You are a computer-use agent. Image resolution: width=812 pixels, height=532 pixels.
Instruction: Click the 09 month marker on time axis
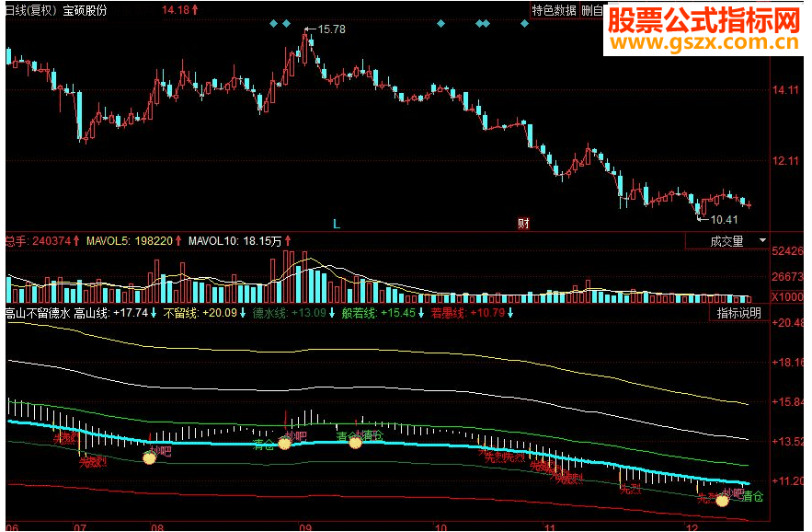(x=305, y=527)
